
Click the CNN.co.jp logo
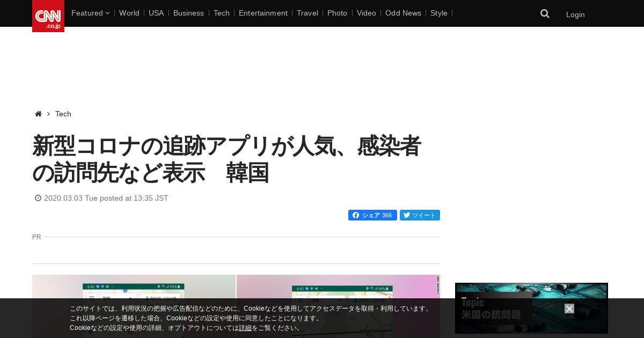[x=48, y=16]
